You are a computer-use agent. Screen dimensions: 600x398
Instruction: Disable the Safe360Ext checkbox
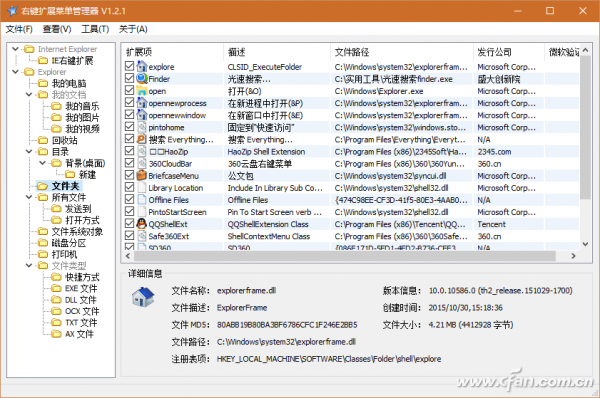pos(130,236)
